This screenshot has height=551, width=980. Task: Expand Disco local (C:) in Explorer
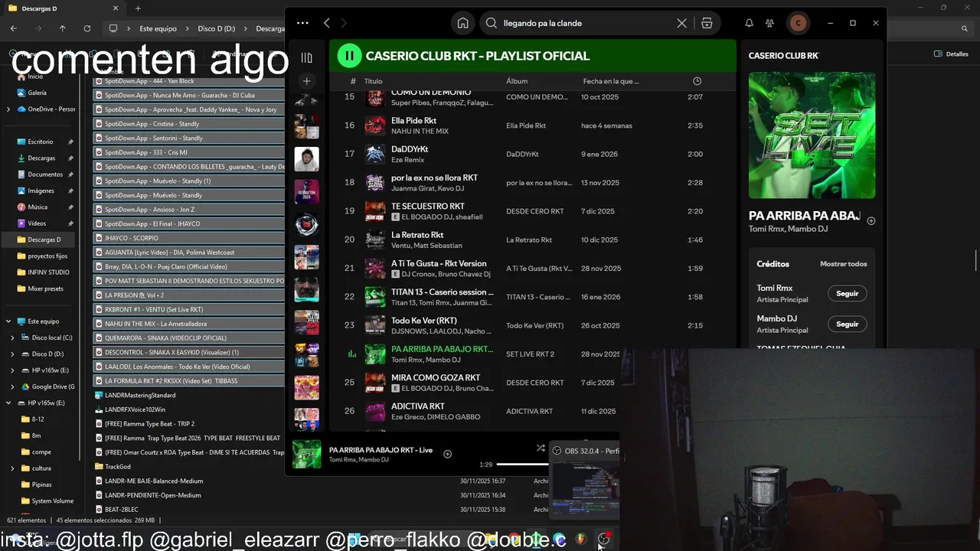[x=12, y=337]
